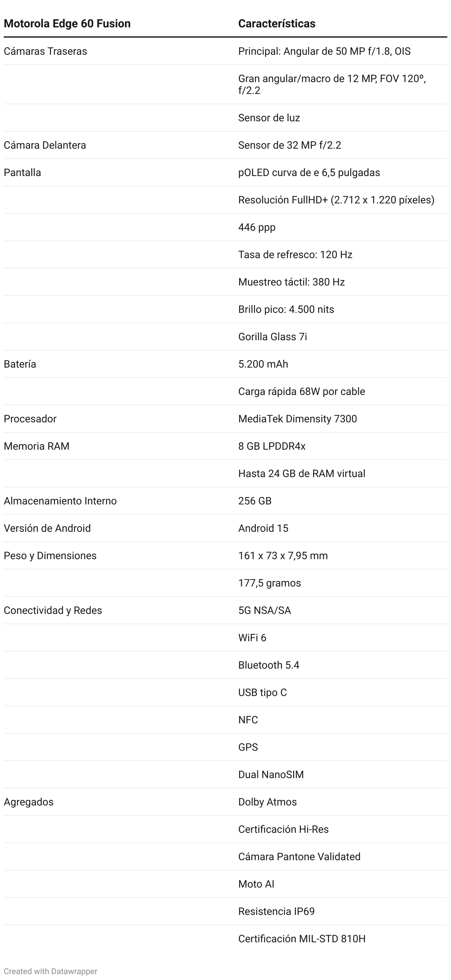Click the "Conectividad y Redes" row label
This screenshot has height=980, width=451.
coord(53,611)
